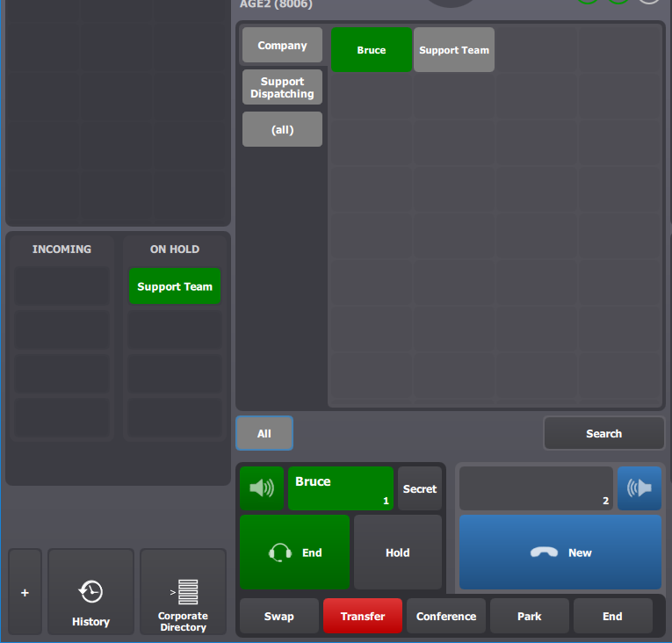
Task: Toggle the Secret mode button
Action: pos(420,488)
